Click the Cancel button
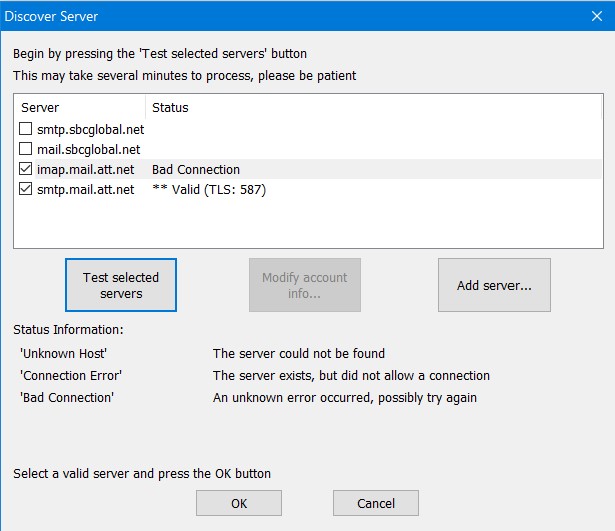 (376, 503)
